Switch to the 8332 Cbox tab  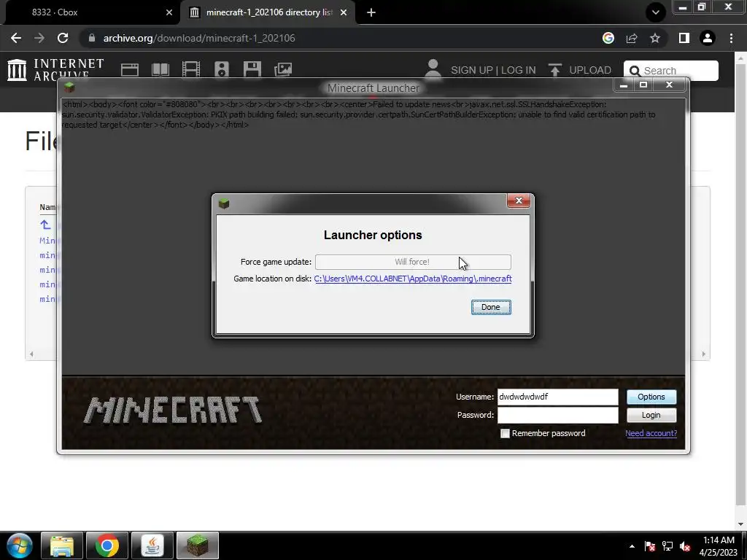coord(90,12)
